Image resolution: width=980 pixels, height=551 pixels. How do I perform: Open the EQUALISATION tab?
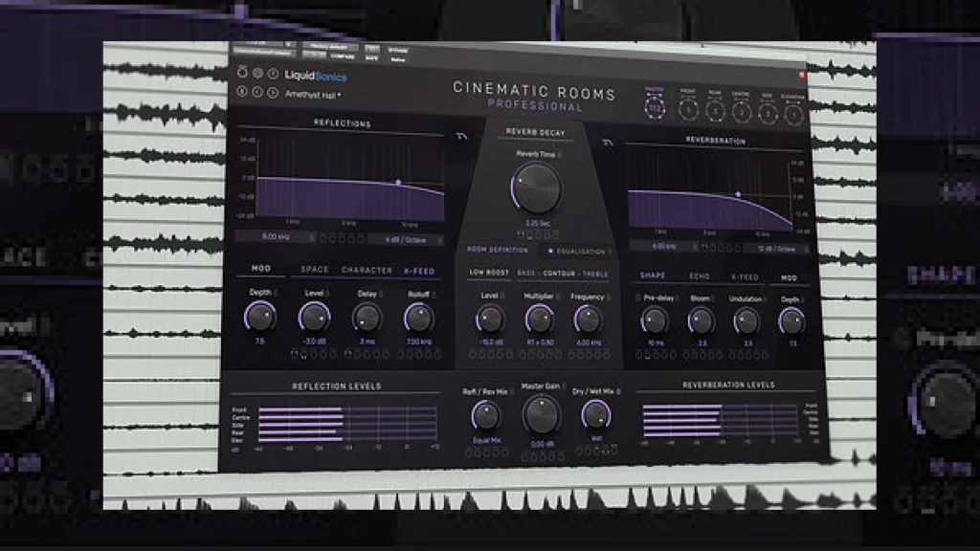pos(581,252)
